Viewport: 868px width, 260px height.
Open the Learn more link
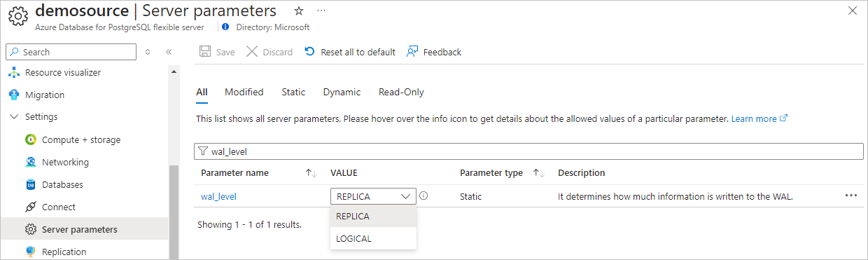pos(759,118)
